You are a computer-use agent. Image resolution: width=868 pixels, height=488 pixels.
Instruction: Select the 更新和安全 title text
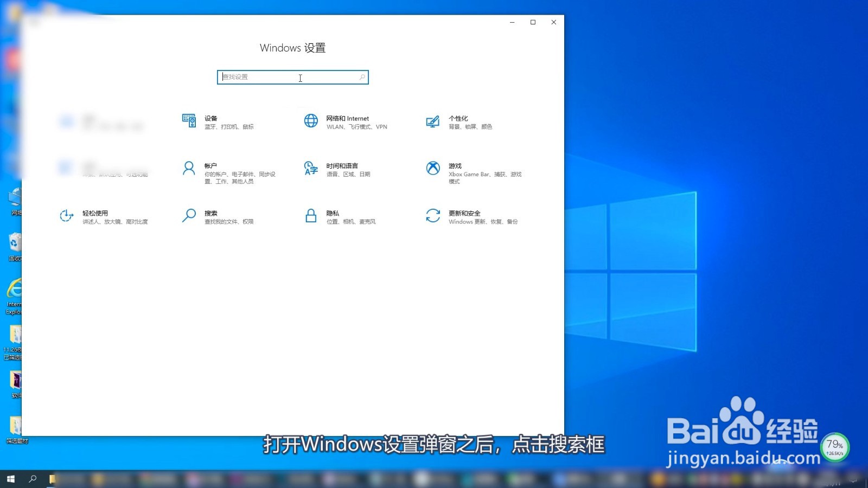coord(465,213)
